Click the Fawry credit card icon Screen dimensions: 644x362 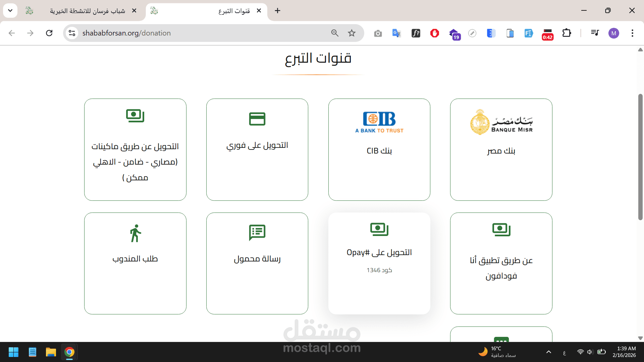click(x=257, y=119)
